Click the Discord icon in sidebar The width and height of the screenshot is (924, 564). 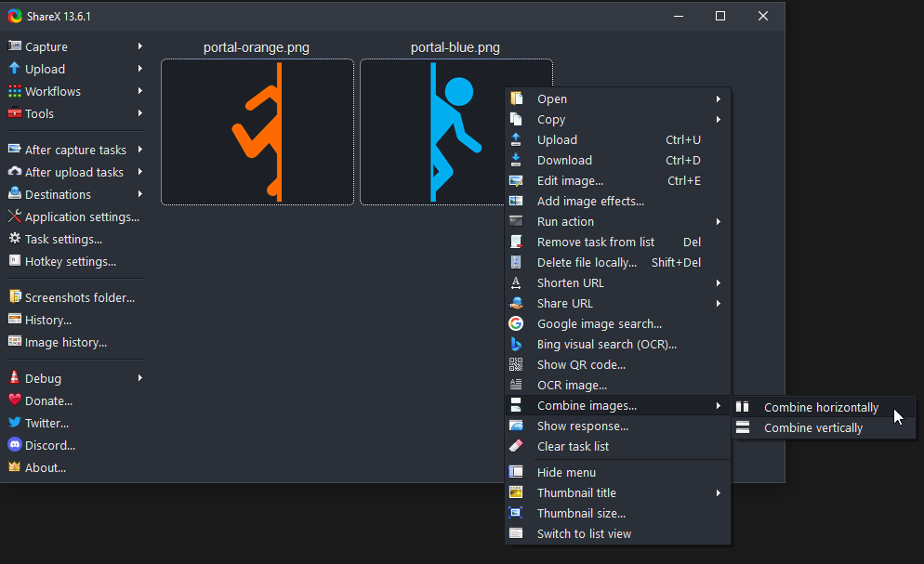click(15, 444)
